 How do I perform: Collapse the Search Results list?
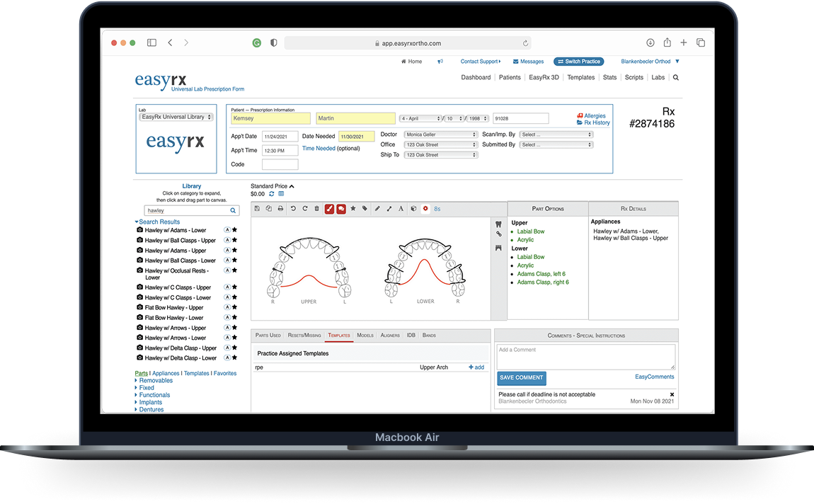click(157, 222)
